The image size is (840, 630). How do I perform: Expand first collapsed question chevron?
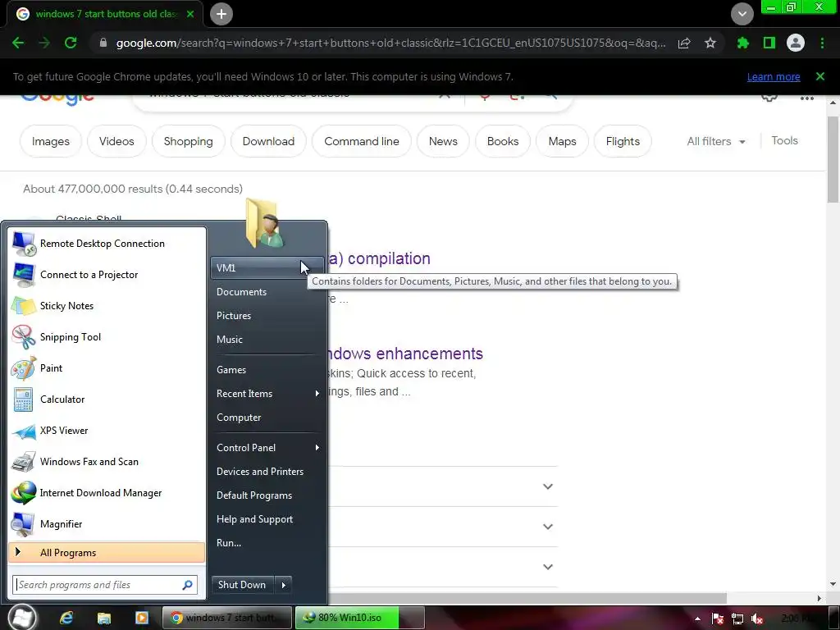coord(547,486)
